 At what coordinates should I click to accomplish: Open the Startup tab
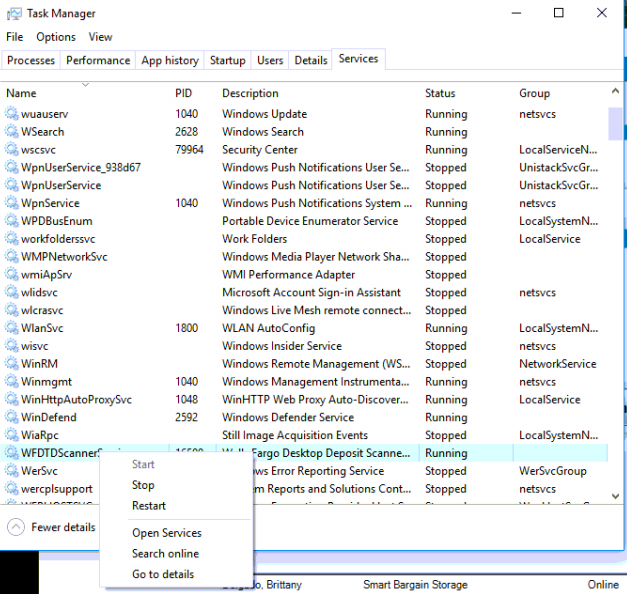click(x=227, y=60)
